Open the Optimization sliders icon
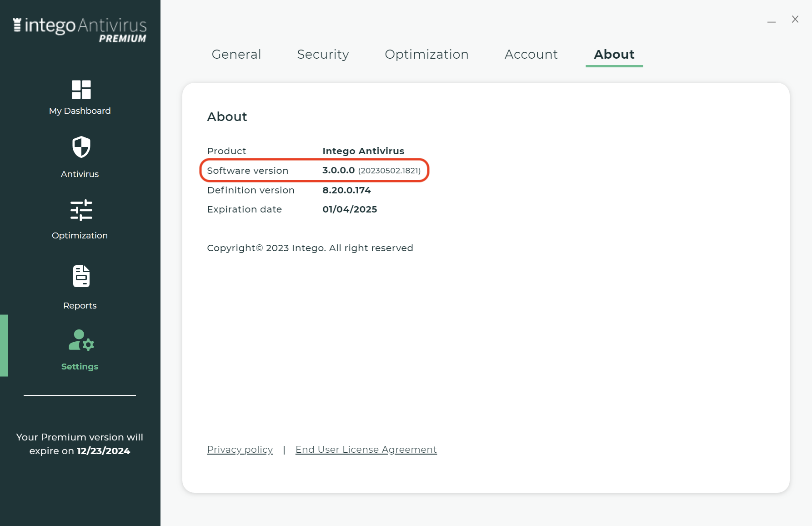Image resolution: width=812 pixels, height=526 pixels. (81, 211)
